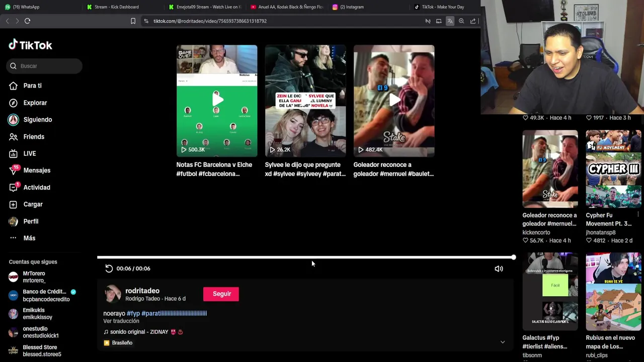Play Notas FC Barcelona v Elche video
The width and height of the screenshot is (644, 362).
(x=217, y=101)
